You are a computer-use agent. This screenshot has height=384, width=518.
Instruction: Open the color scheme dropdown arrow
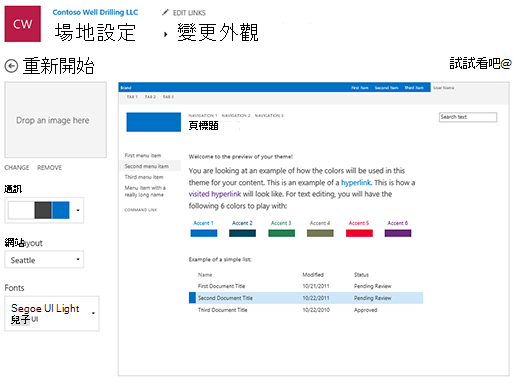click(78, 210)
